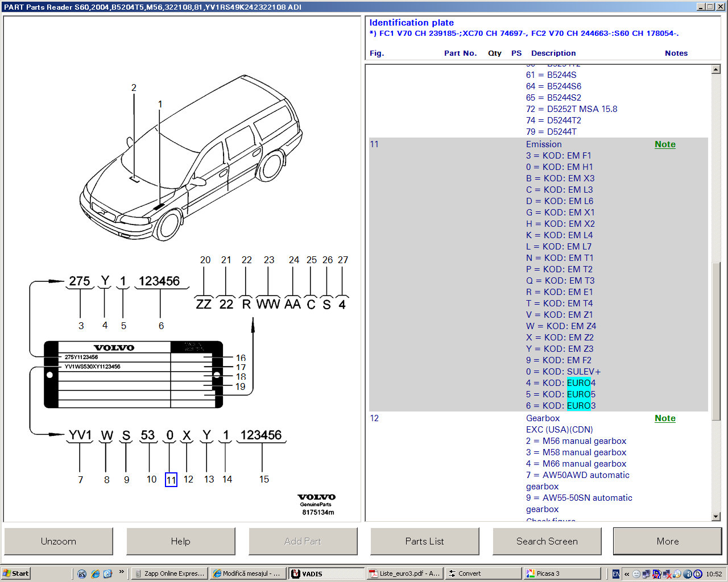The width and height of the screenshot is (728, 582).
Task: Minimize the Parts Reader window
Action: pyautogui.click(x=701, y=7)
